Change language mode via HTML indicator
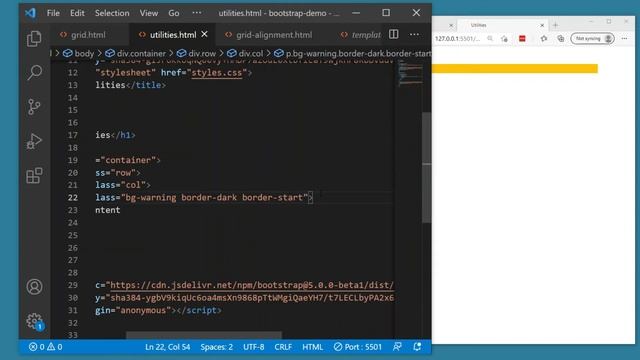 [x=313, y=347]
